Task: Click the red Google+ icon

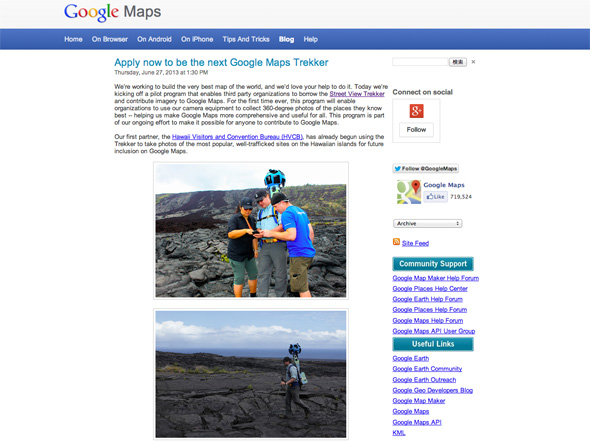Action: pyautogui.click(x=416, y=111)
